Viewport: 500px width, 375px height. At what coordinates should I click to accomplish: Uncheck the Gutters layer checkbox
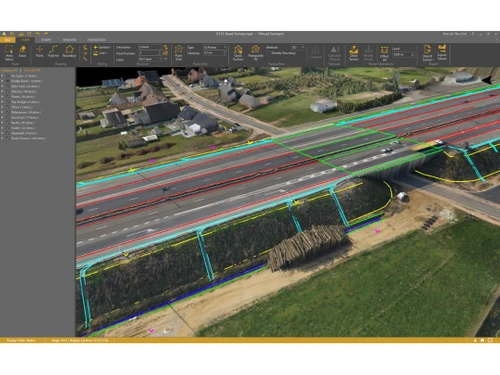[8, 128]
